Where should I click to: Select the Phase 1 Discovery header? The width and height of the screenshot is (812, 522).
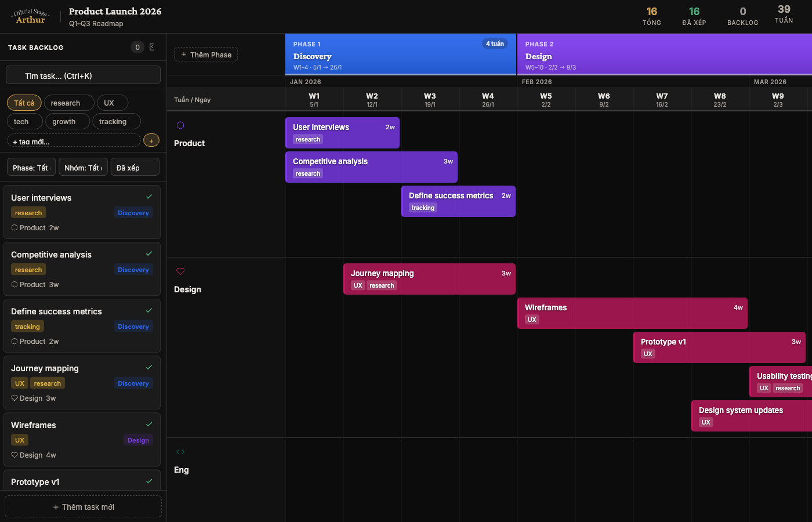point(400,54)
